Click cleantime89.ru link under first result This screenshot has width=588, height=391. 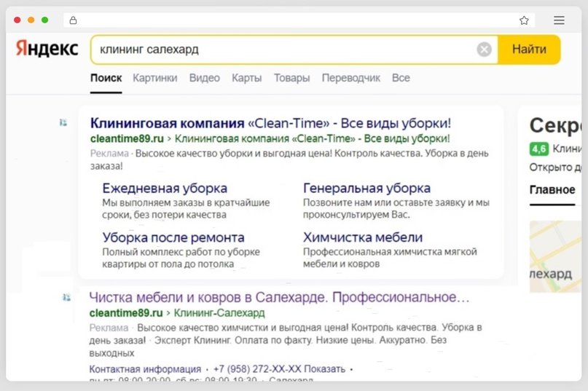click(127, 138)
